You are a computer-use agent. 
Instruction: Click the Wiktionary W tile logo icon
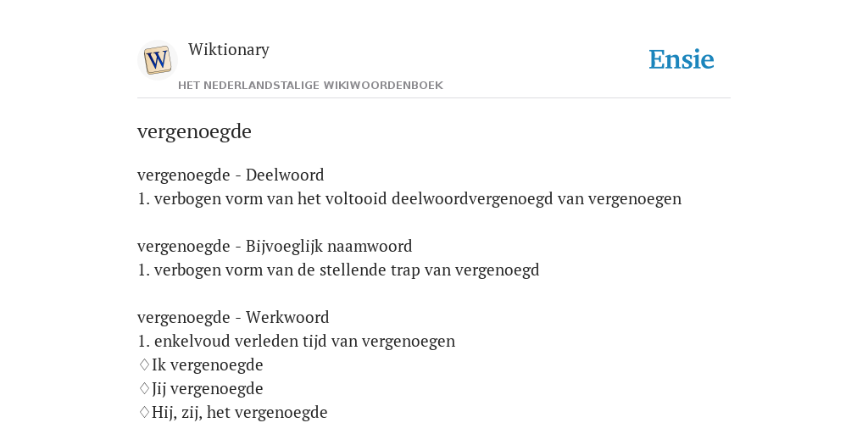157,60
